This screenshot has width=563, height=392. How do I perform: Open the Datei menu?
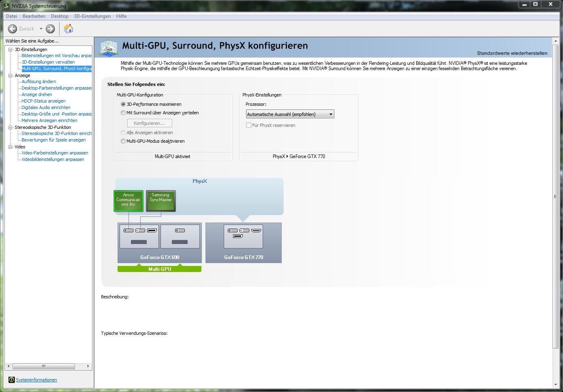[x=11, y=16]
